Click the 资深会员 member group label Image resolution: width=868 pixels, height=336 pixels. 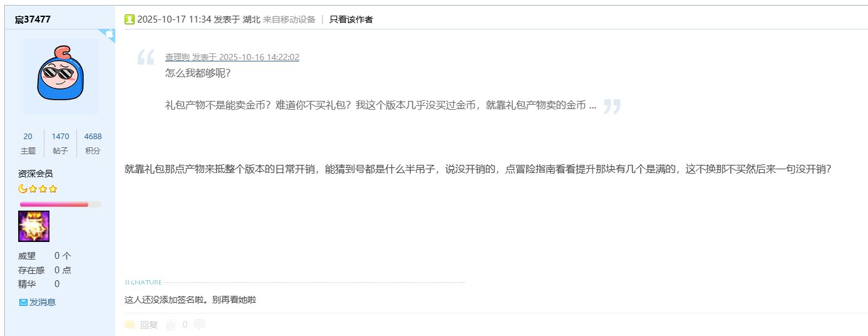(36, 174)
